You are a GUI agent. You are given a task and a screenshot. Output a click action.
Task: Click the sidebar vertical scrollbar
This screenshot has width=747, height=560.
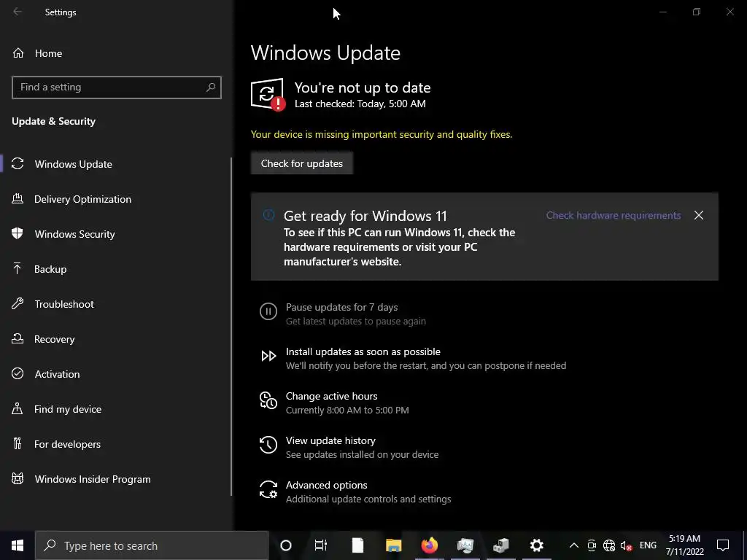point(231,327)
